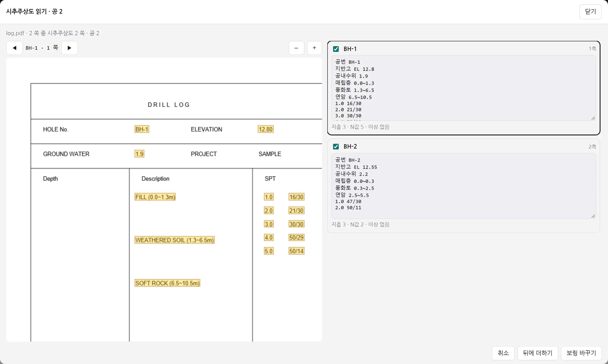Go to the next page with right arrow
608x364 pixels.
[70, 48]
